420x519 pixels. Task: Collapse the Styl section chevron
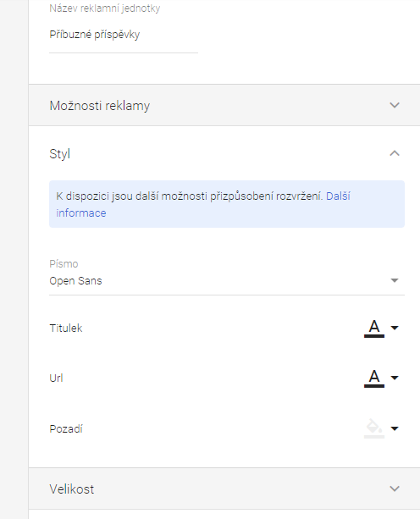[395, 153]
